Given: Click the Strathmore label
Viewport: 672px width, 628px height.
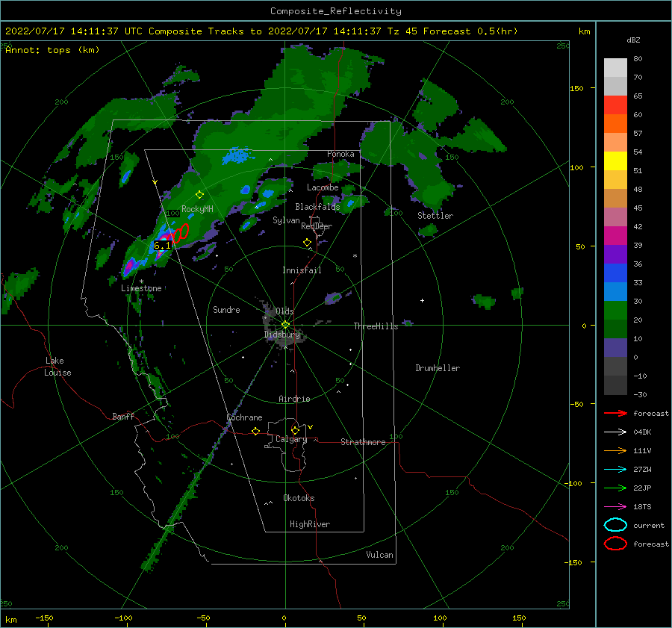Looking at the screenshot, I should coord(363,442).
